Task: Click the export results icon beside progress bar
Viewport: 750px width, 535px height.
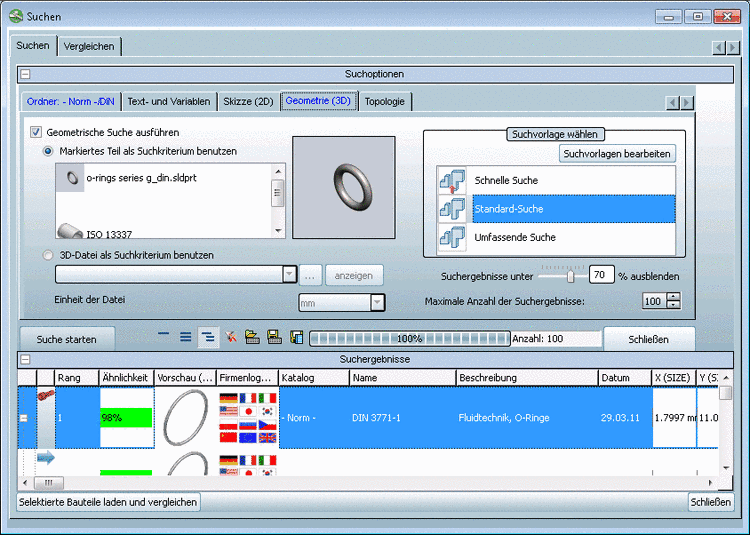Action: point(296,338)
